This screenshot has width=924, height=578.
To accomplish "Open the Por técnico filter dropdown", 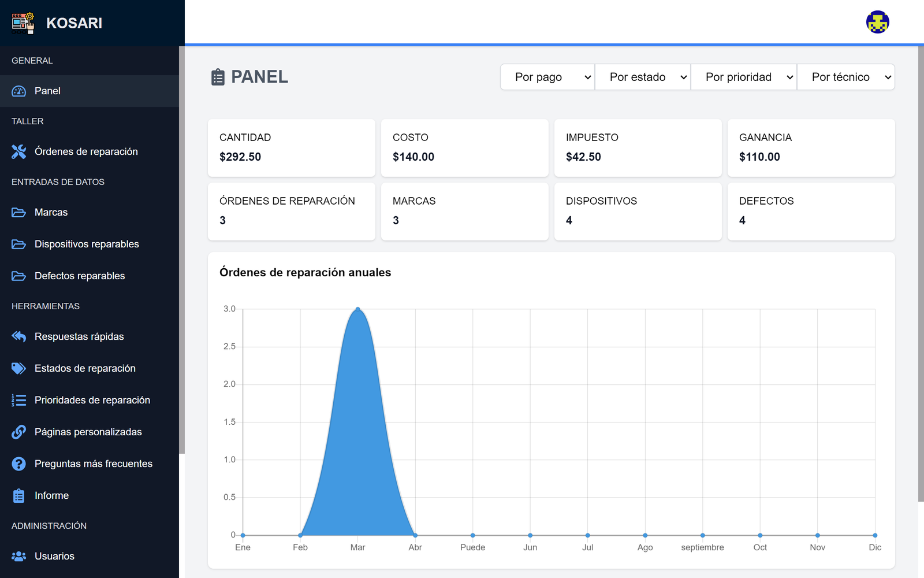I will click(846, 77).
